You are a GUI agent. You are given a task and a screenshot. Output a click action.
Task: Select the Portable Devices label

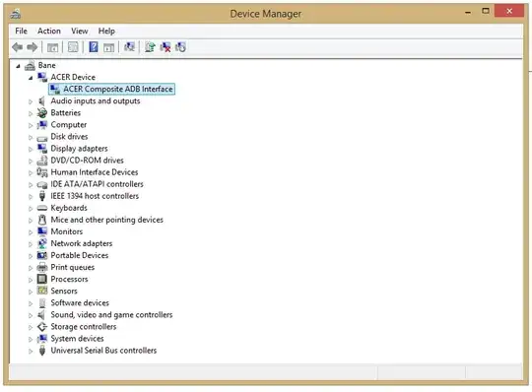click(80, 255)
